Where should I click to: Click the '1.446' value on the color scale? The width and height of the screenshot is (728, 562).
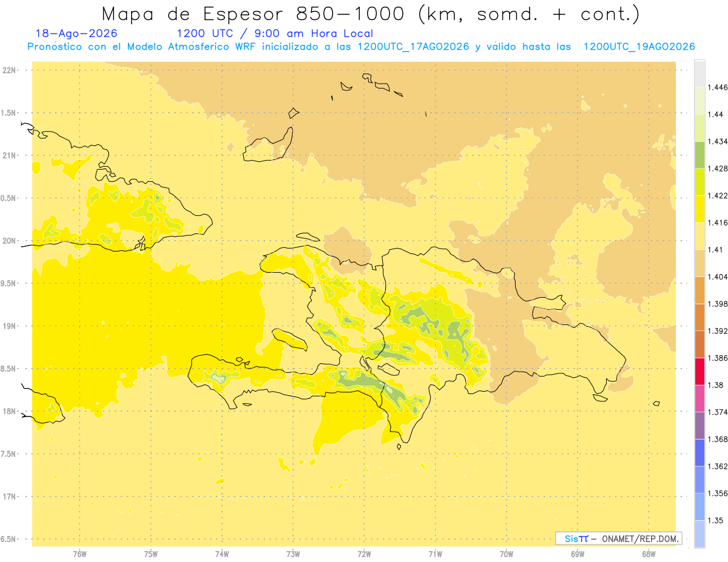pyautogui.click(x=718, y=87)
